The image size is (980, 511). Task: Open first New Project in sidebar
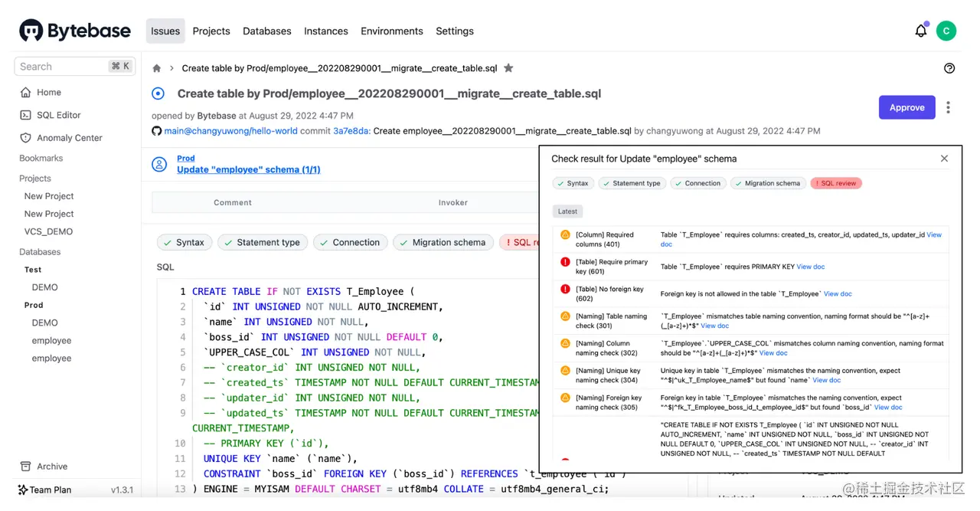point(49,196)
